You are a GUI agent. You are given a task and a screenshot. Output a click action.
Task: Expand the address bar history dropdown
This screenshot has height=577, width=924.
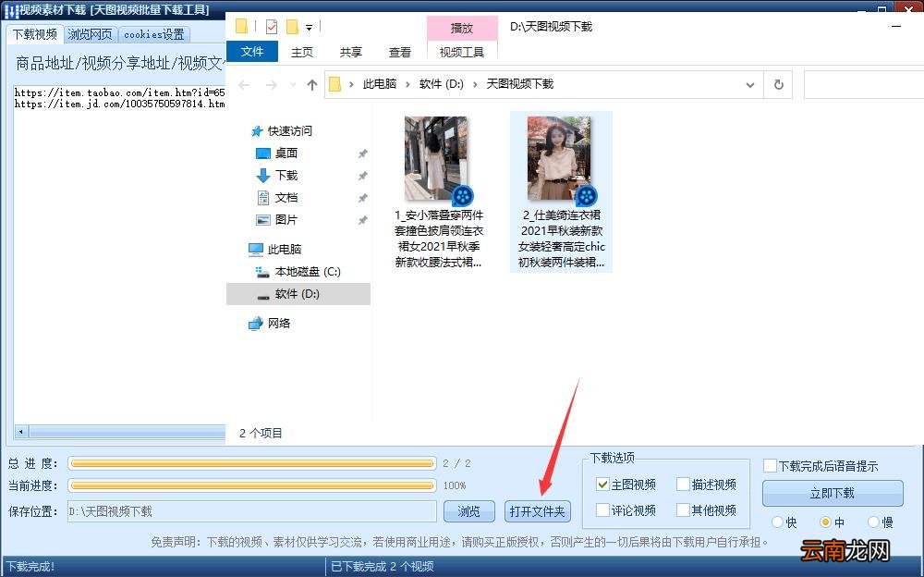750,85
